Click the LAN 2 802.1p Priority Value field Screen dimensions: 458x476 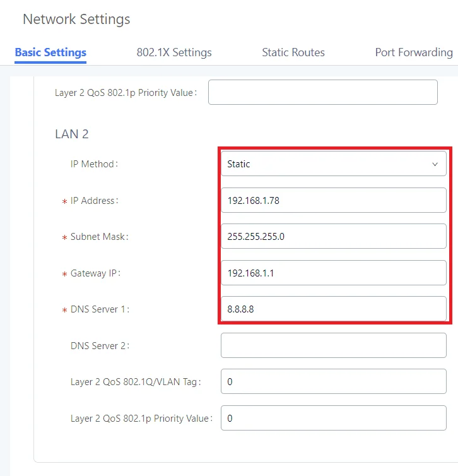point(334,418)
